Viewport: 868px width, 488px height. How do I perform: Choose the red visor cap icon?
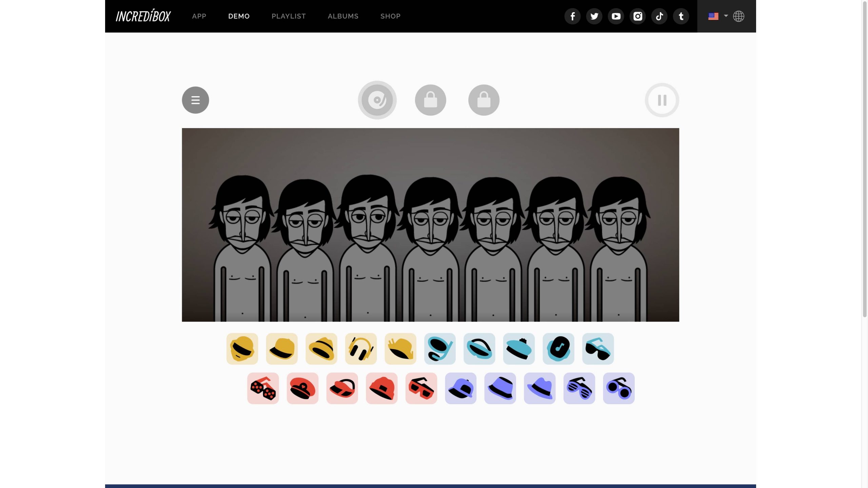point(342,388)
